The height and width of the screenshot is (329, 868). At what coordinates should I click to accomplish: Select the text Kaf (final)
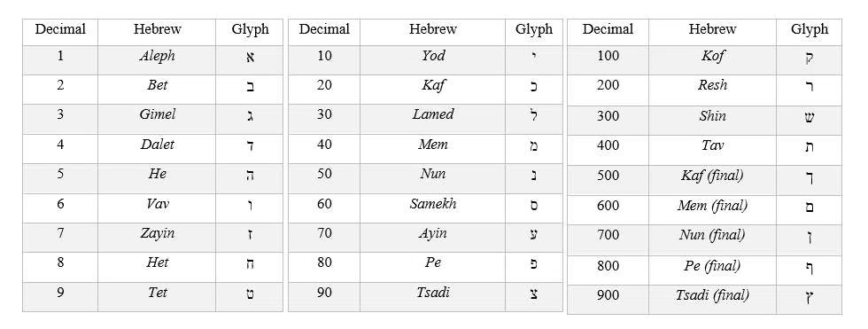[712, 176]
